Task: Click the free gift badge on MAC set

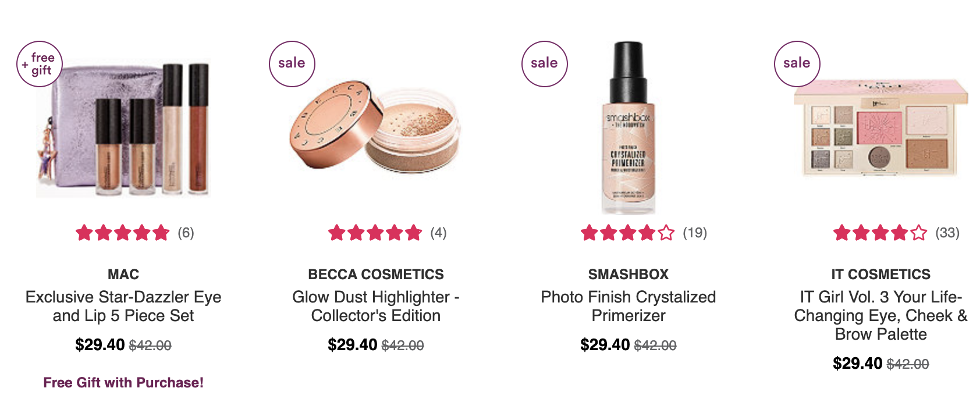Action: click(39, 64)
